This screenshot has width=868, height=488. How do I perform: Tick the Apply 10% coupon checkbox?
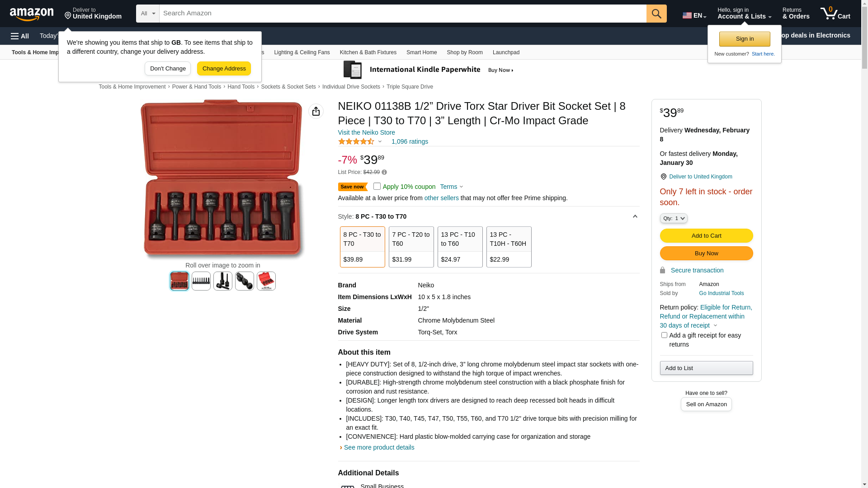click(x=377, y=186)
